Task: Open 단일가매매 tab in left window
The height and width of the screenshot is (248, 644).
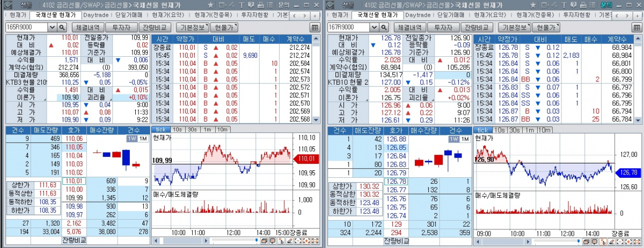Action: coord(129,16)
